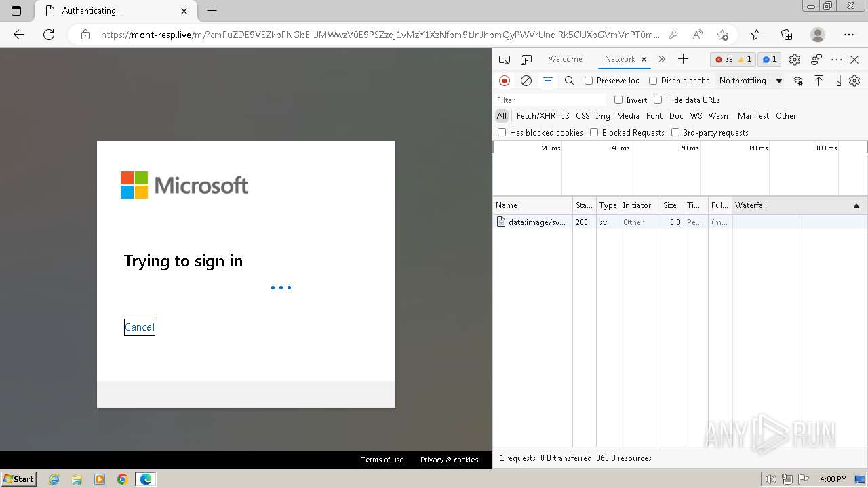Open Network panel settings gear
868x488 pixels.
tap(854, 81)
